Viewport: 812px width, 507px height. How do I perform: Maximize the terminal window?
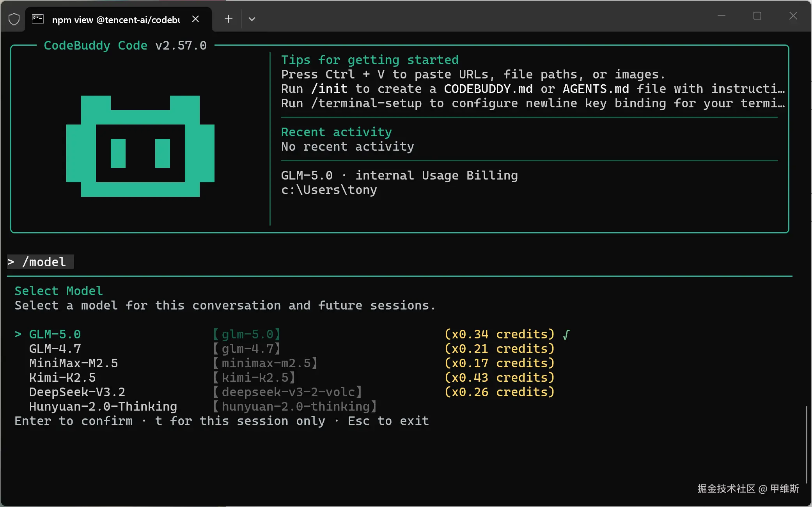(x=757, y=16)
